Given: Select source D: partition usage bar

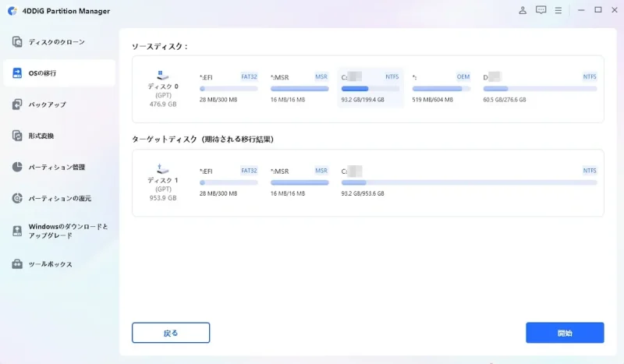Looking at the screenshot, I should pos(540,89).
